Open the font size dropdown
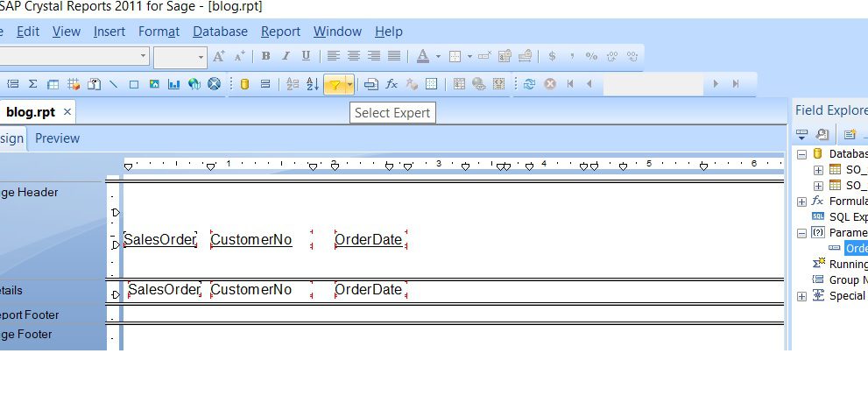Viewport: 868px width, 403px height. coord(201,57)
